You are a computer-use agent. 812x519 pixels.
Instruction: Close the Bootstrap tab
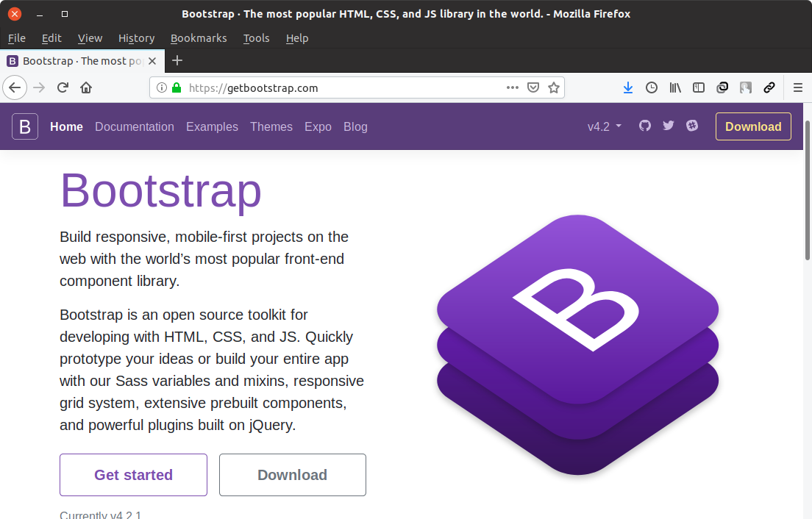click(152, 61)
